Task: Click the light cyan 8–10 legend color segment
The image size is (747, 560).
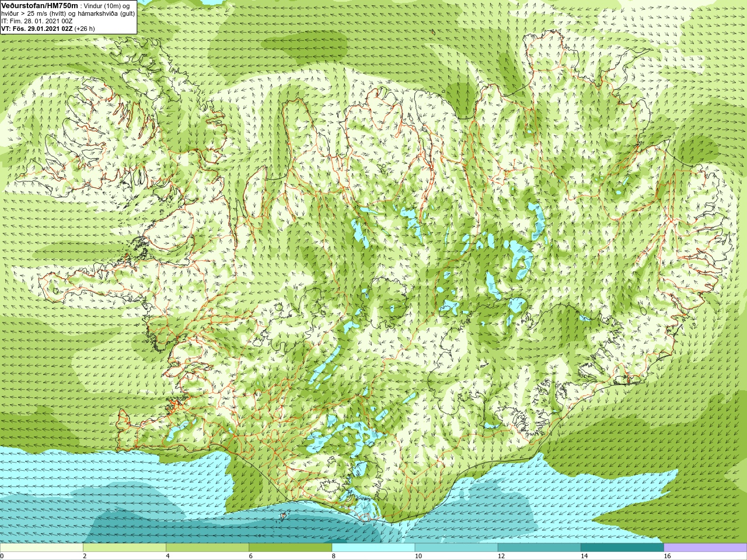Action: pos(373,548)
